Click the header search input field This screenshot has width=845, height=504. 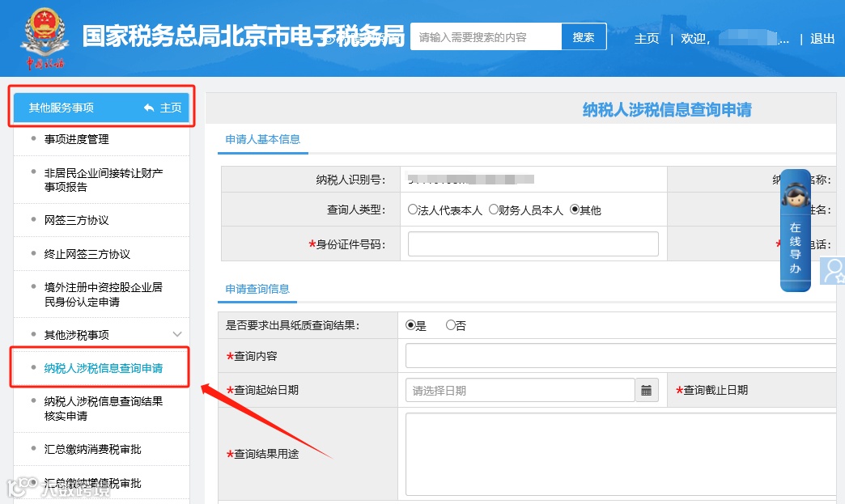coord(486,36)
